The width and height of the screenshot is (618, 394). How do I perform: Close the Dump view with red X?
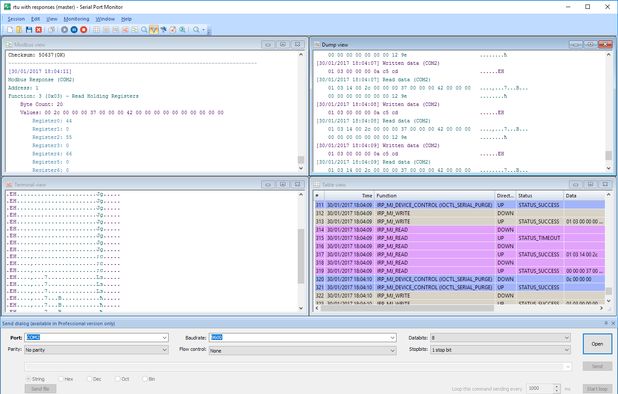coord(605,45)
